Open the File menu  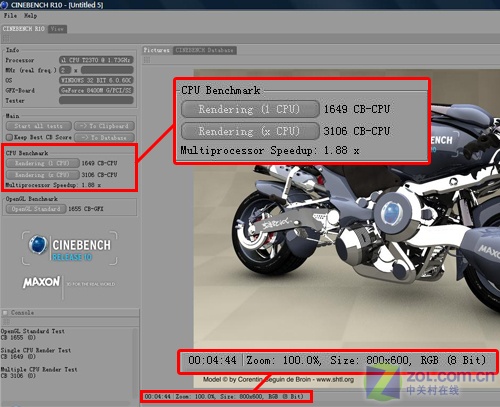click(10, 16)
